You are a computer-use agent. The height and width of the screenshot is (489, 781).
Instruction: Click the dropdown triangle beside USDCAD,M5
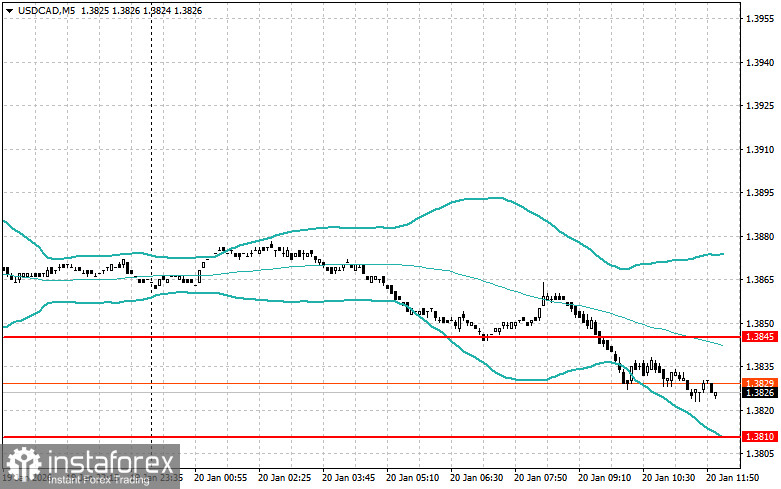point(9,10)
